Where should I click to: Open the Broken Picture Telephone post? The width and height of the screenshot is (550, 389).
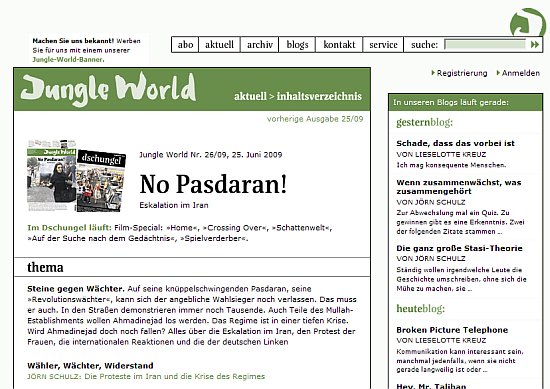pyautogui.click(x=452, y=330)
